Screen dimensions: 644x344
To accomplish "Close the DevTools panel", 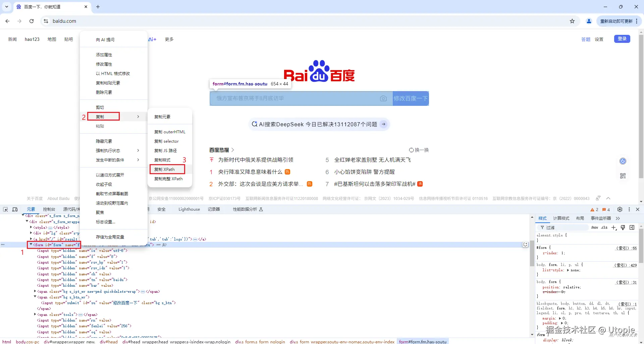I will pos(638,209).
